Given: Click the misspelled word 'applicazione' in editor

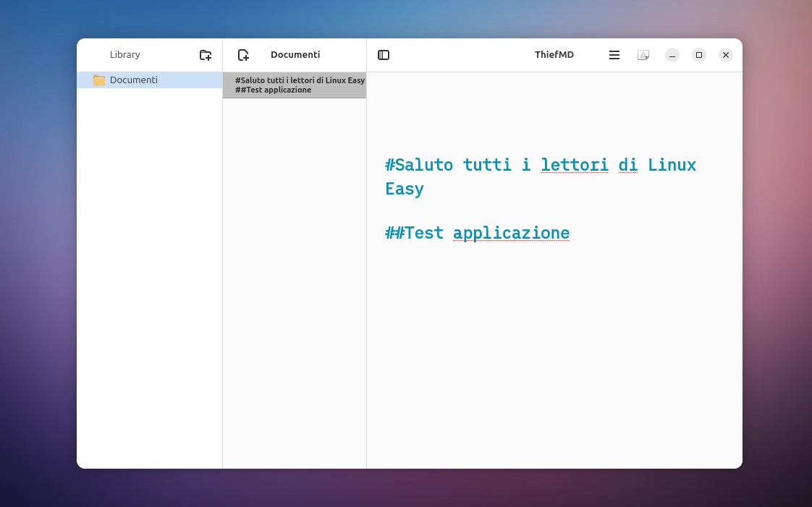Looking at the screenshot, I should click(511, 233).
